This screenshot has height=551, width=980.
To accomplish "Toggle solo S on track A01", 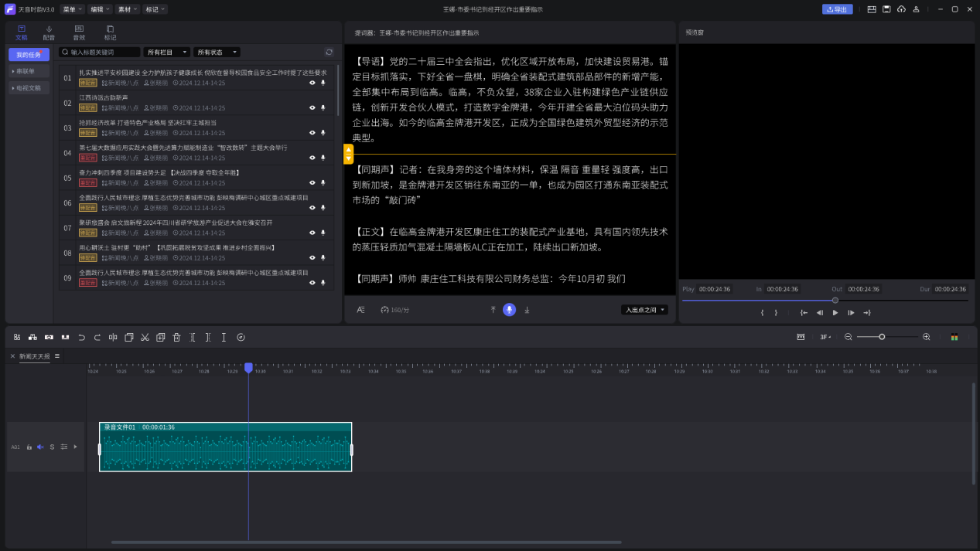I will (x=52, y=447).
